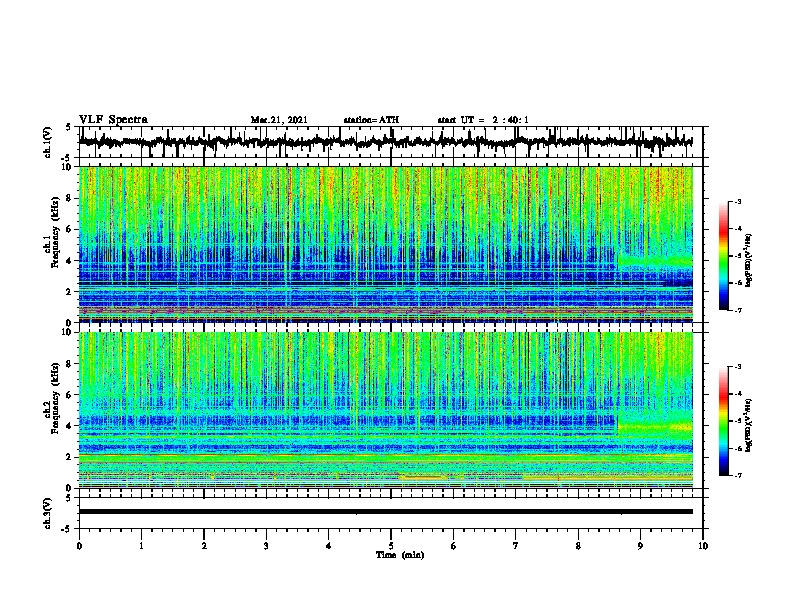Click the "-7" label on the ch.2 color bar

click(x=737, y=475)
